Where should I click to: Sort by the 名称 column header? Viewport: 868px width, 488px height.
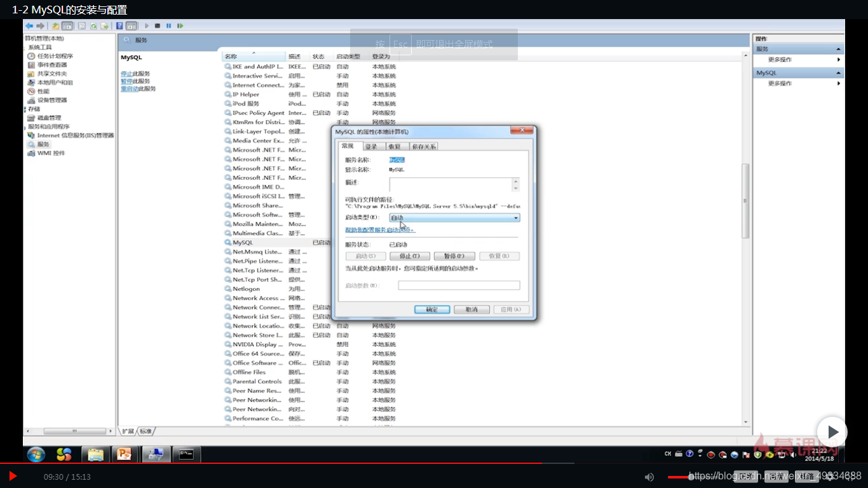(x=254, y=57)
